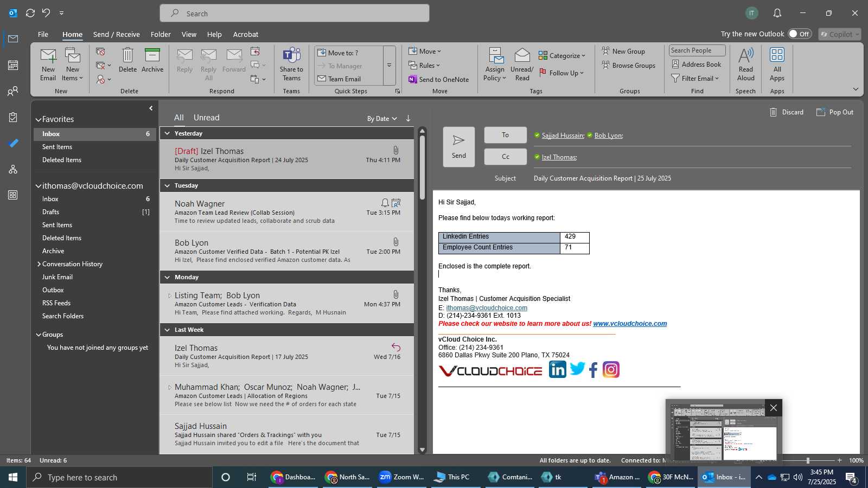Open People in the left navigation rail
The height and width of the screenshot is (488, 868).
13,91
